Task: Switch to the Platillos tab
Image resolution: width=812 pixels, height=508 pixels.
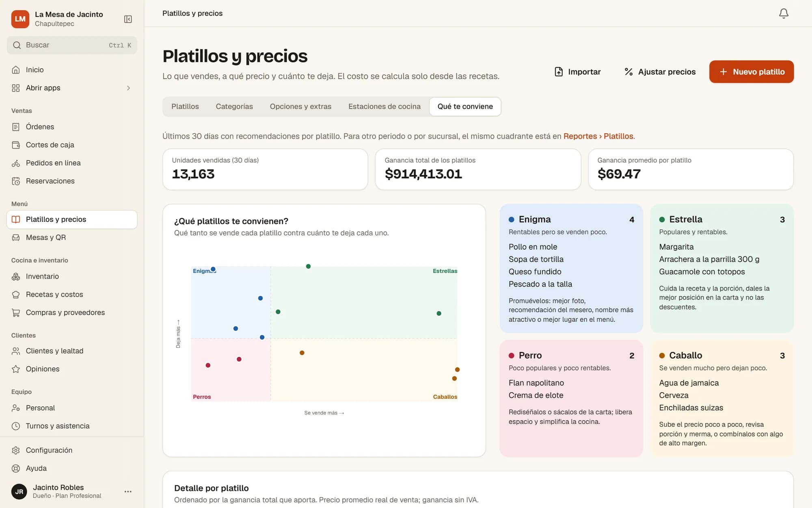Action: pyautogui.click(x=185, y=106)
